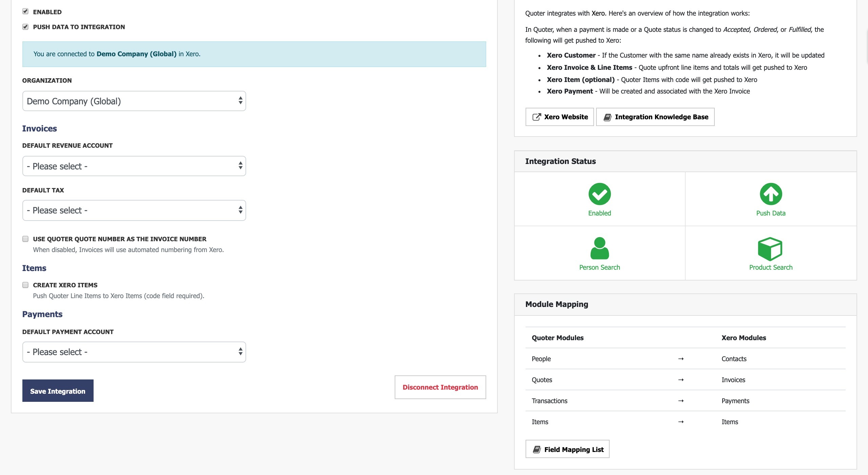868x475 pixels.
Task: Open the Default Payment Account dropdown
Action: click(134, 352)
